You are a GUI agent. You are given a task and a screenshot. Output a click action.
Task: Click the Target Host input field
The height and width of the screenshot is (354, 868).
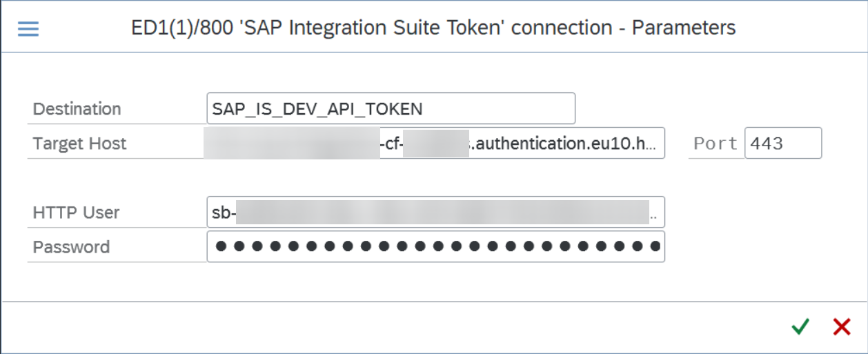pyautogui.click(x=435, y=143)
